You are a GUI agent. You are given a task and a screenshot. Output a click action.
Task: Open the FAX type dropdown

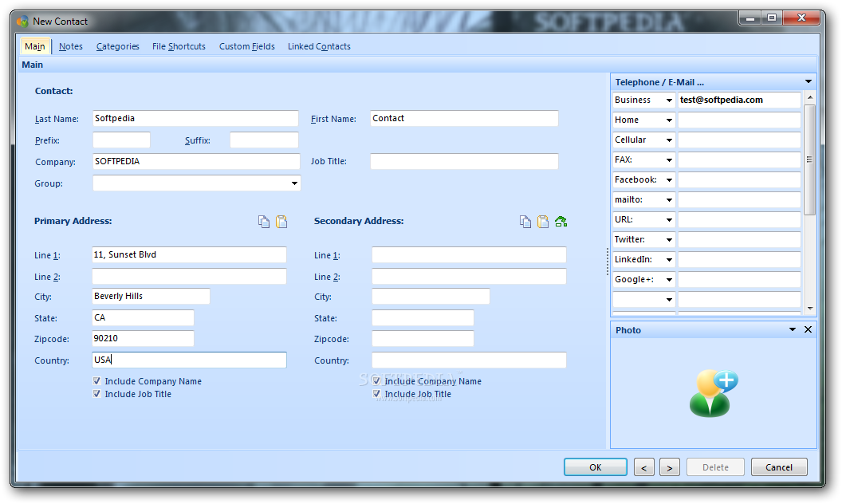tap(669, 159)
